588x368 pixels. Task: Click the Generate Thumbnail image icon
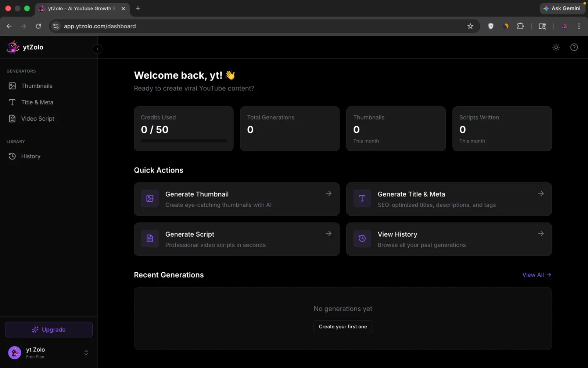click(x=150, y=199)
